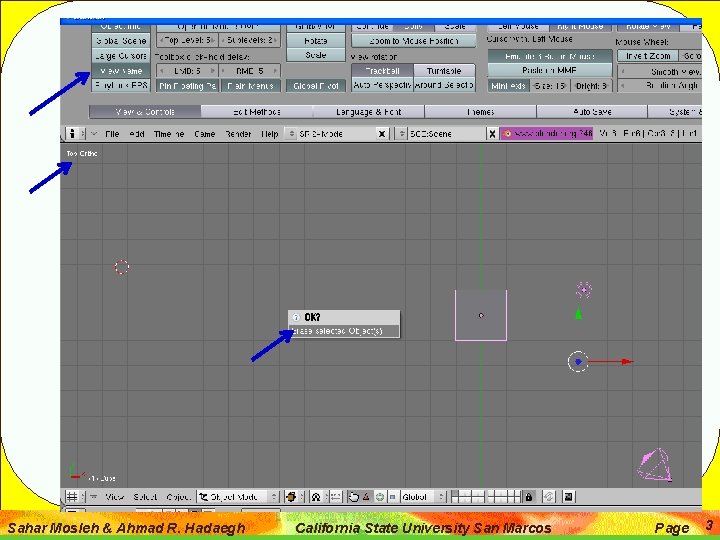Screen dimensions: 720x540
Task: Enable Zoom to Mouse Position
Action: pyautogui.click(x=414, y=41)
